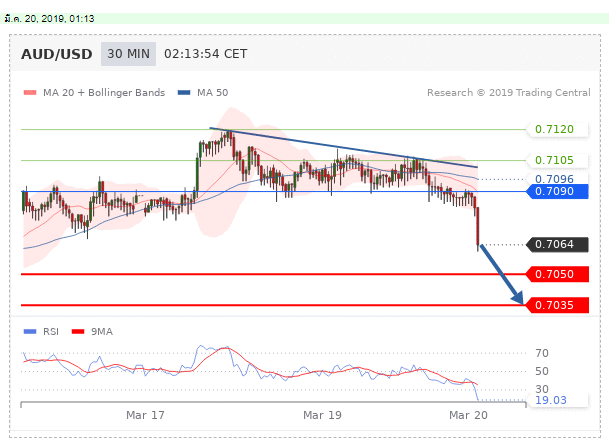Click the MA 20 + Bollinger Bands label
The height and width of the screenshot is (444, 609).
(x=104, y=93)
